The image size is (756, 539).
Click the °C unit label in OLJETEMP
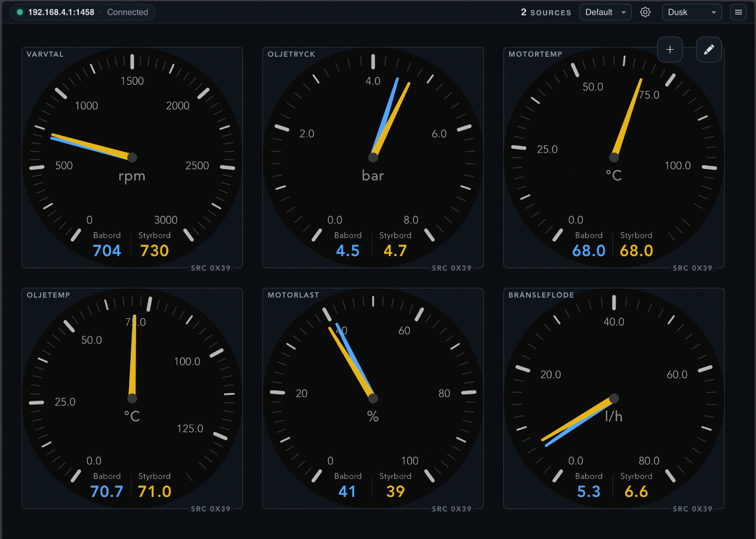(x=132, y=416)
